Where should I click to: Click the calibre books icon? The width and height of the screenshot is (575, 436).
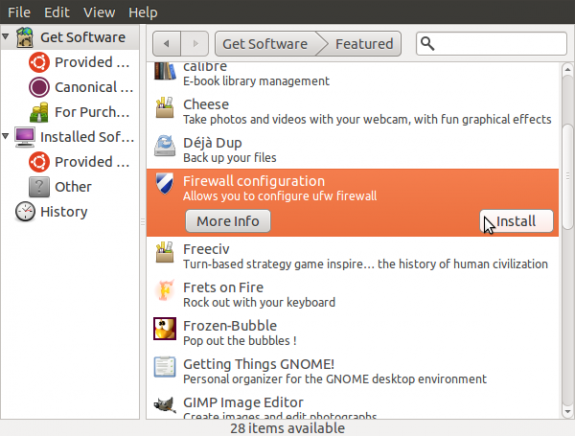click(165, 71)
